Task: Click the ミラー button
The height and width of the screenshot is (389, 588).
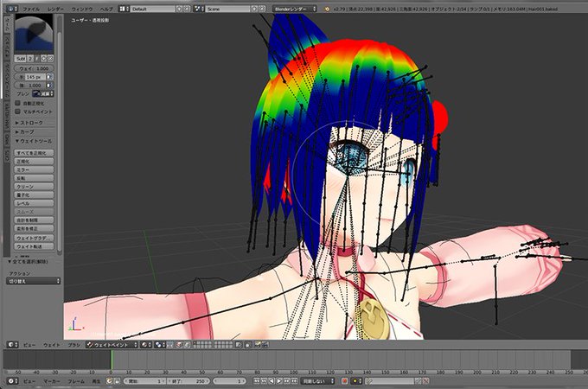Action: click(x=34, y=169)
